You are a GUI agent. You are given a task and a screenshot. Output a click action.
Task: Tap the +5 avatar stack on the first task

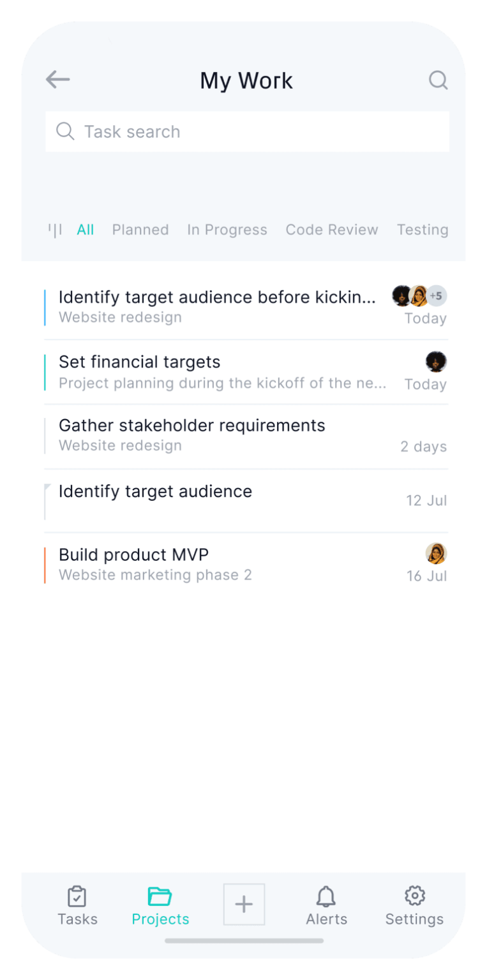437,296
